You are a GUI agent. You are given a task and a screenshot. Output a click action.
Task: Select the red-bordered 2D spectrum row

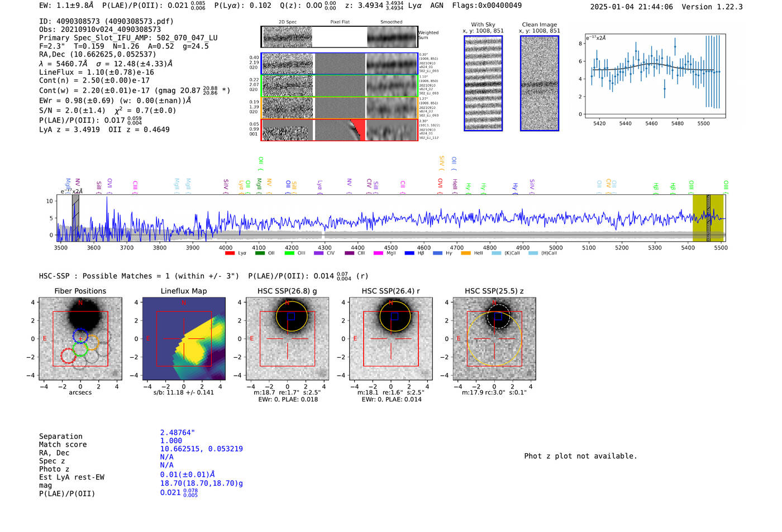340,130
